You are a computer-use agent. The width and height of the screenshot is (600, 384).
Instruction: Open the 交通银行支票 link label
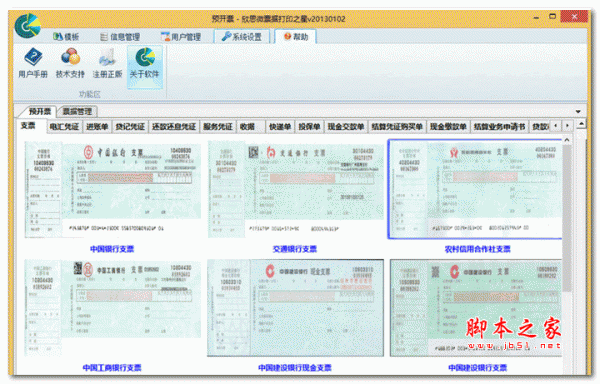coord(295,249)
